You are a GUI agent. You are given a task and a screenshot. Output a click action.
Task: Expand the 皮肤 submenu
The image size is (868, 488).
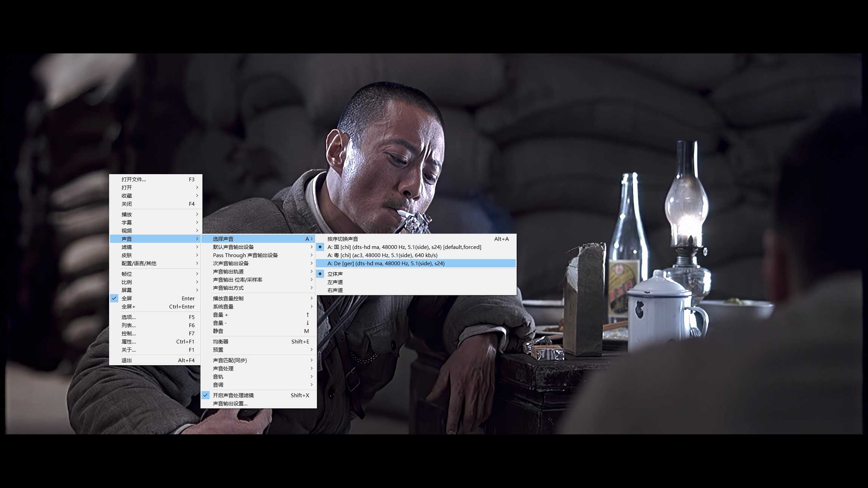(x=155, y=255)
